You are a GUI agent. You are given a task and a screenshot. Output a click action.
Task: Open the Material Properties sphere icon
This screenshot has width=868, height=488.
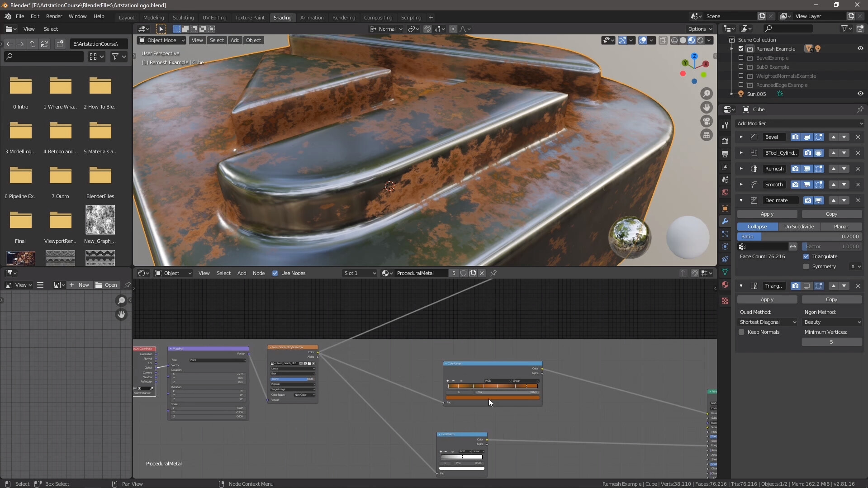[x=725, y=285]
